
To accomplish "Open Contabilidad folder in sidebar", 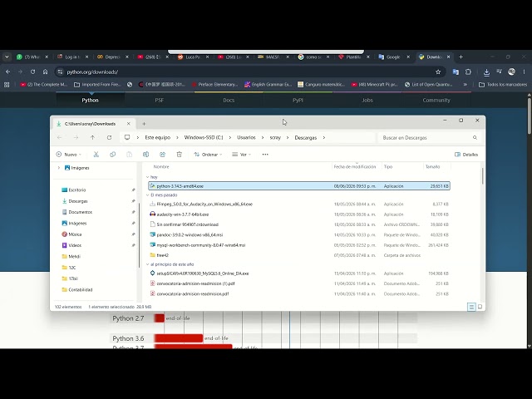I will pyautogui.click(x=80, y=290).
